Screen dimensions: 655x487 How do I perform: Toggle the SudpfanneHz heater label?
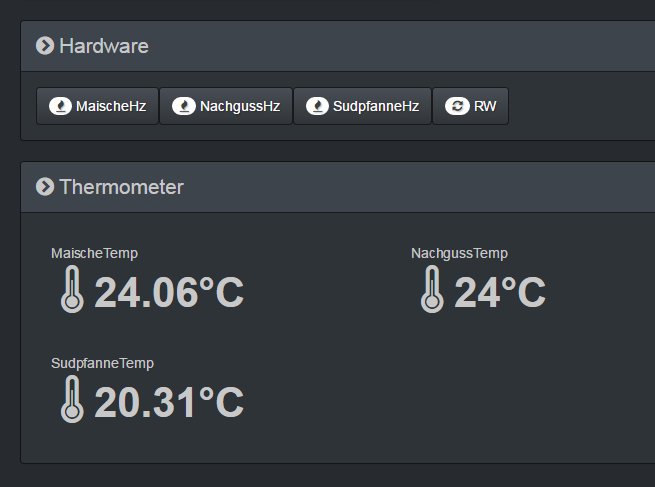[x=377, y=106]
